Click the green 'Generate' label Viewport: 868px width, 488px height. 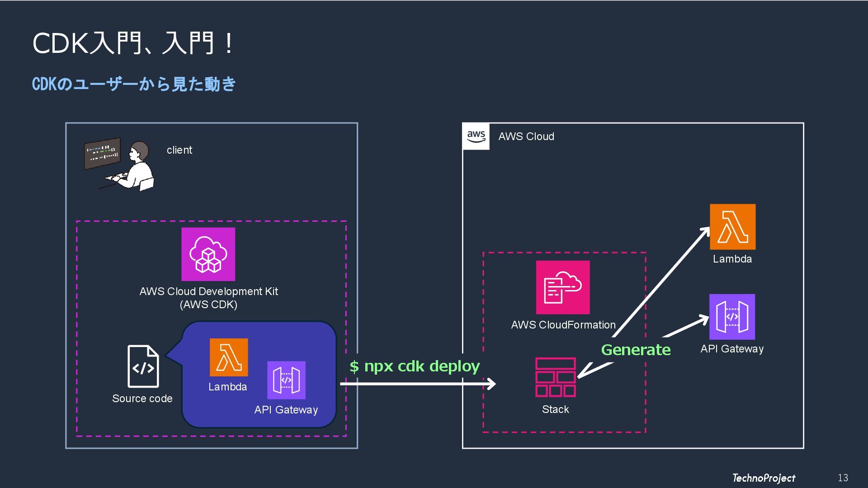coord(636,350)
